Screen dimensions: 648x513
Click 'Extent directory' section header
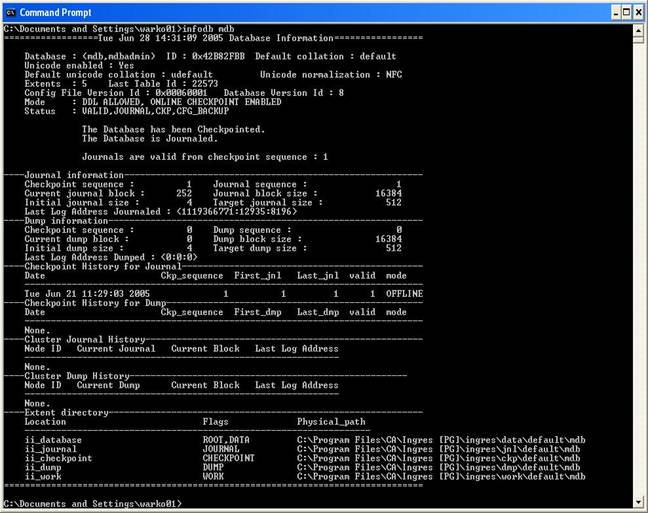coord(66,412)
